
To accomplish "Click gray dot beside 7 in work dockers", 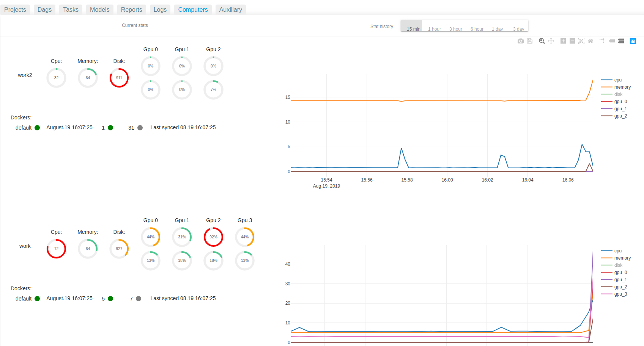I will click(x=139, y=299).
